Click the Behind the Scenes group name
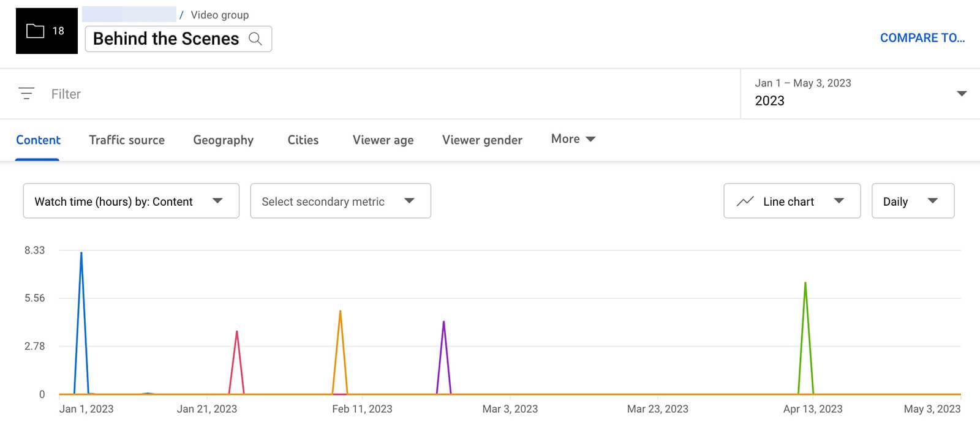Image resolution: width=980 pixels, height=428 pixels. click(x=165, y=39)
